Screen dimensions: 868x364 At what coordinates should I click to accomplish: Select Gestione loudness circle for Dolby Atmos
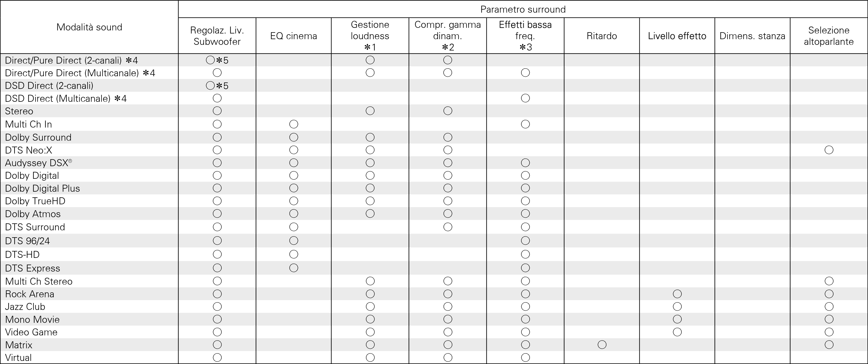click(370, 214)
